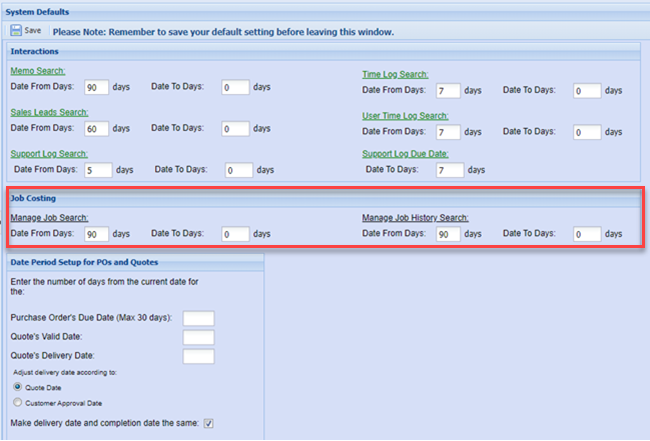Click 'Enter the number of days' instruction text
This screenshot has width=650, height=441.
104,286
